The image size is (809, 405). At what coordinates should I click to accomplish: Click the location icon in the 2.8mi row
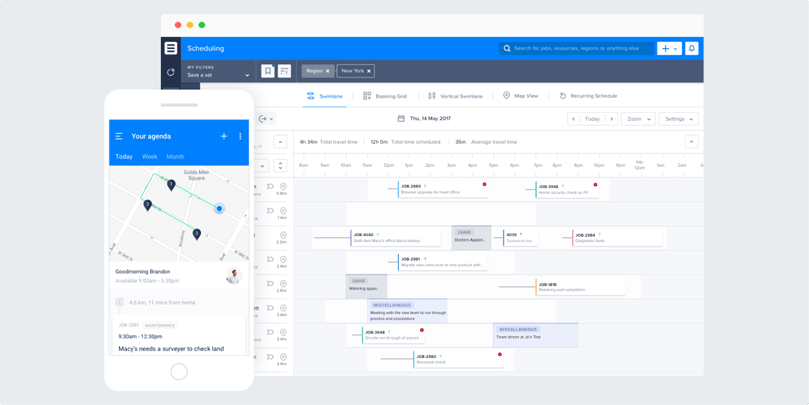[x=283, y=283]
